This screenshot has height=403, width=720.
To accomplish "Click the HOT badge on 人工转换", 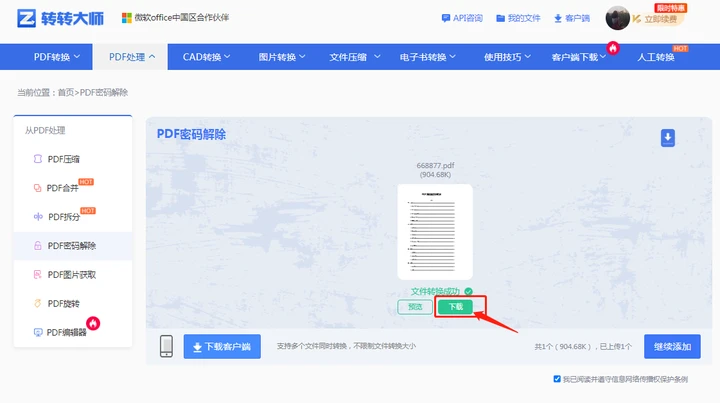I will tap(680, 49).
